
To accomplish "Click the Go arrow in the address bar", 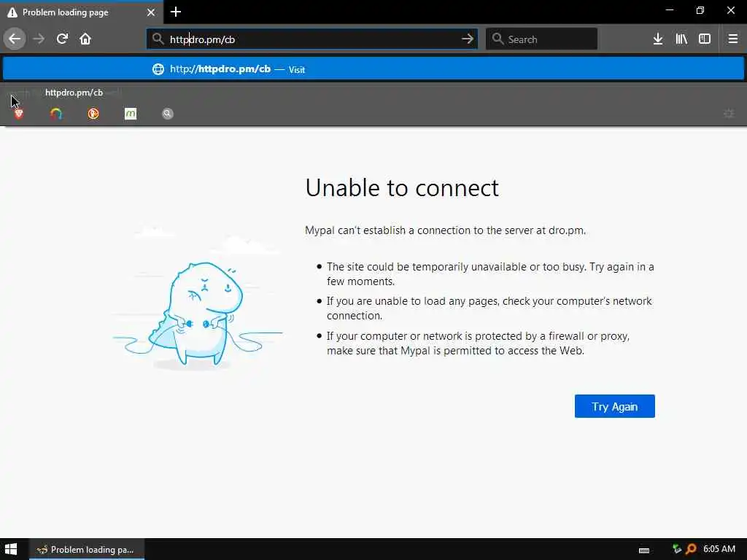I will point(468,39).
